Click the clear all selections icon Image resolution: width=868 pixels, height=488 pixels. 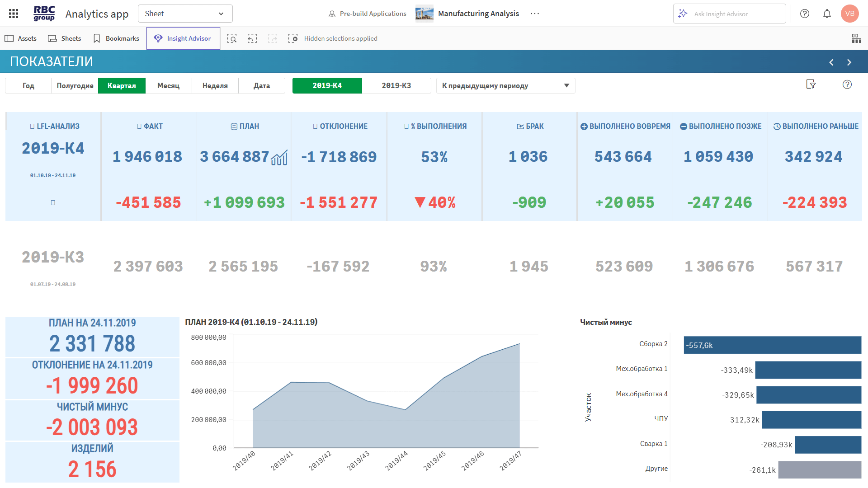click(293, 38)
